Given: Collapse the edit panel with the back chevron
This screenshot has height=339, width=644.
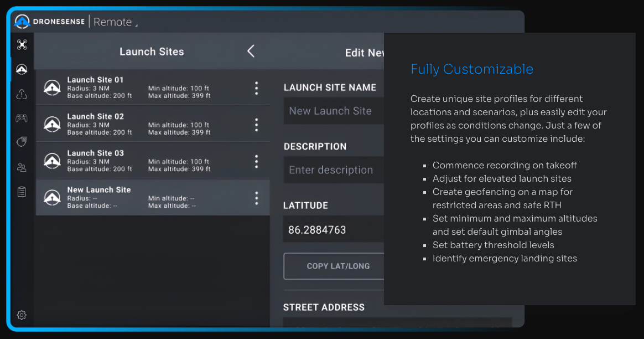Looking at the screenshot, I should [x=251, y=50].
